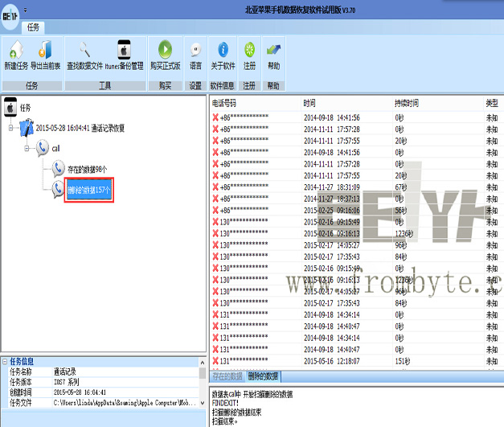The image size is (504, 427).
Task: Click task info scrollbar up arrow
Action: 203,363
